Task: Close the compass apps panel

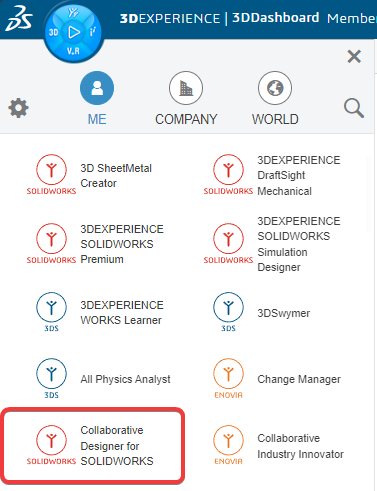Action: coord(354,56)
